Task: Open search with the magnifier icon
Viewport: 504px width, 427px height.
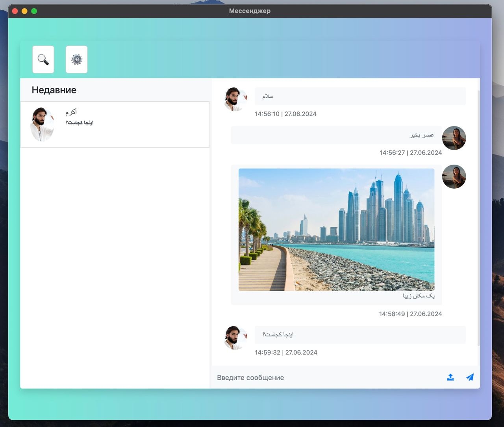Action: [43, 59]
